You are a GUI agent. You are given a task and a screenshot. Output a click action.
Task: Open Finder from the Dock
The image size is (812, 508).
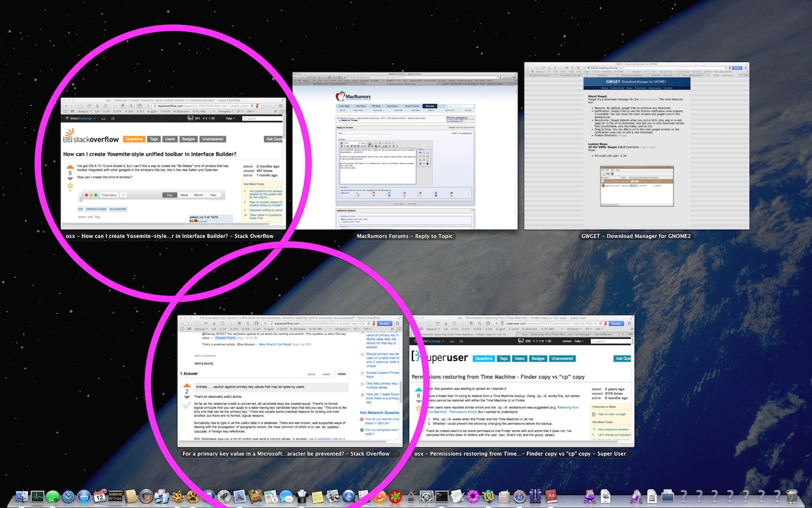pos(22,496)
